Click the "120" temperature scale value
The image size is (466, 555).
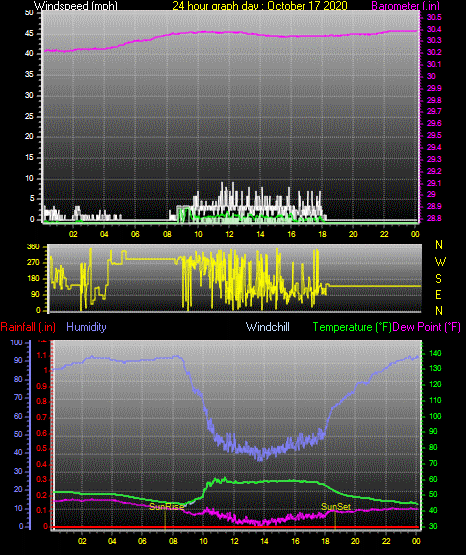[x=435, y=384]
